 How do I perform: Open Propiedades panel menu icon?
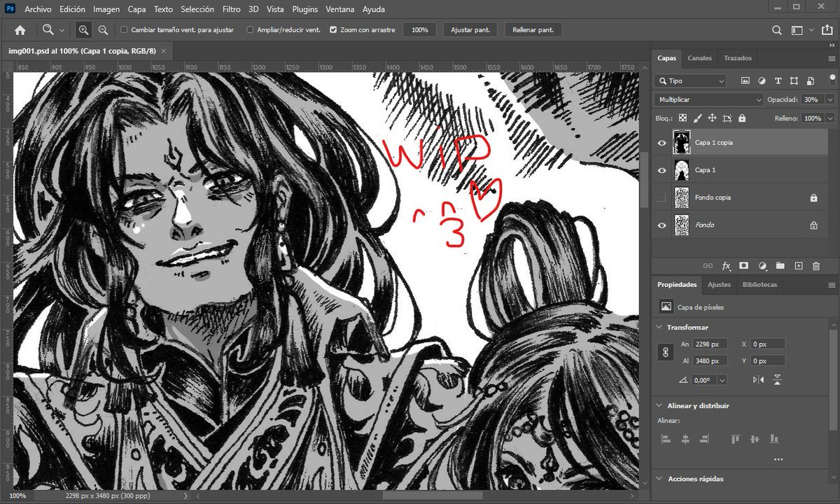coord(832,285)
